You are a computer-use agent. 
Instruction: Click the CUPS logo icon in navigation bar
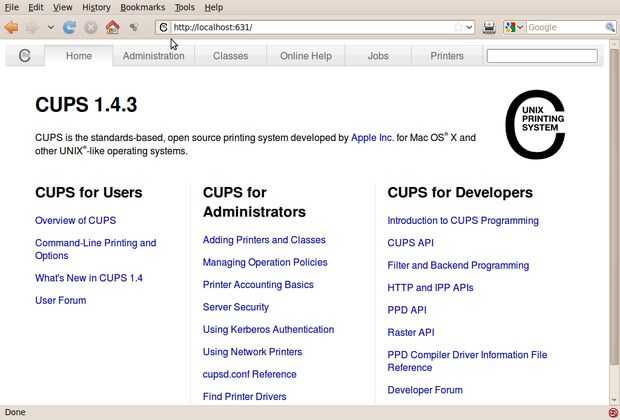[x=25, y=56]
